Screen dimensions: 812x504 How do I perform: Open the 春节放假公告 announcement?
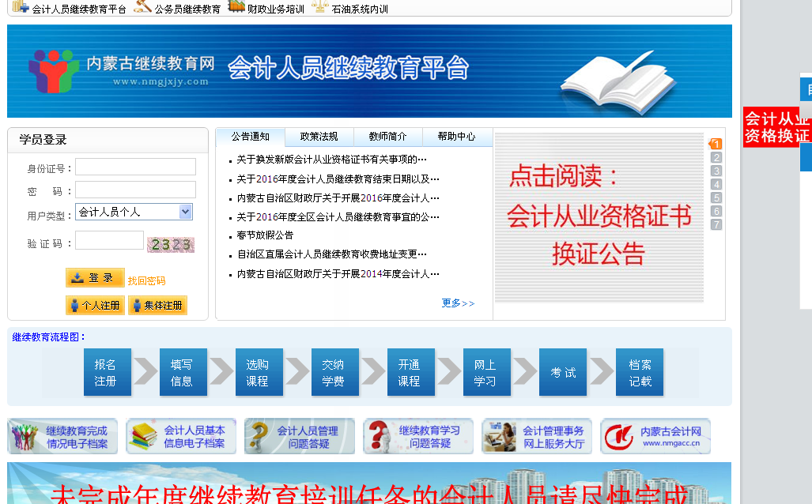point(264,235)
